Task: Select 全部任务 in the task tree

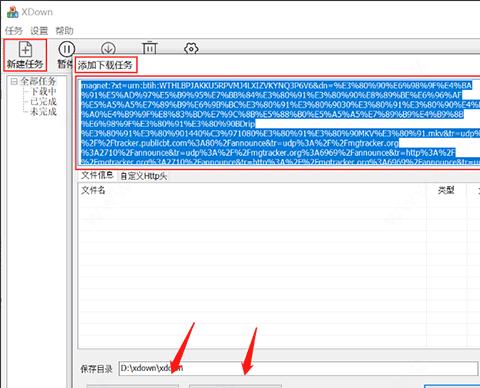Action: click(x=38, y=81)
